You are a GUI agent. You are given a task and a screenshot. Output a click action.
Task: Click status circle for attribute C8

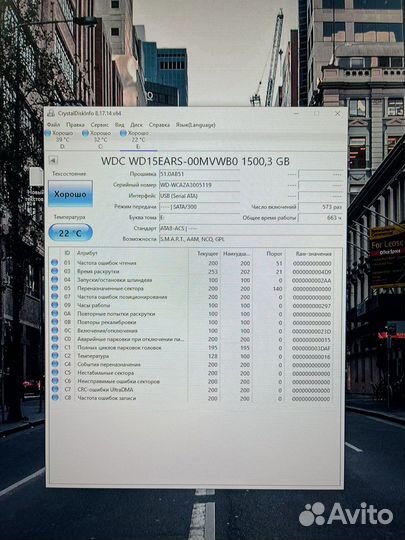tap(54, 397)
